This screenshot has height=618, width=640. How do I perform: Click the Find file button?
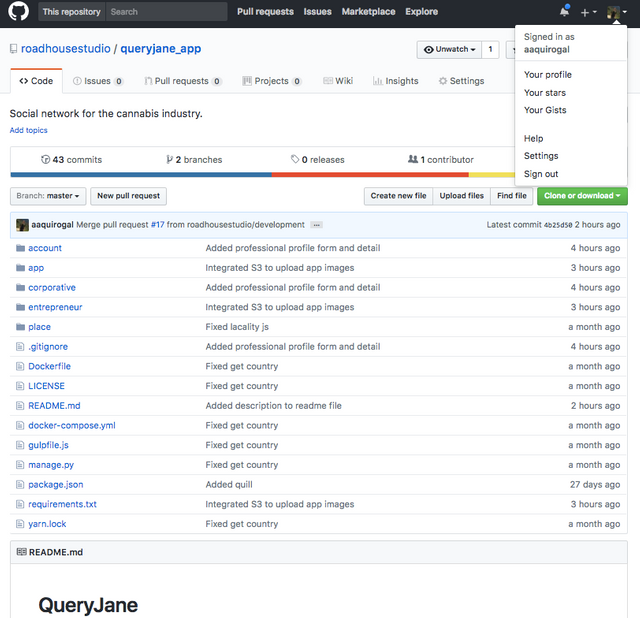[x=512, y=196]
